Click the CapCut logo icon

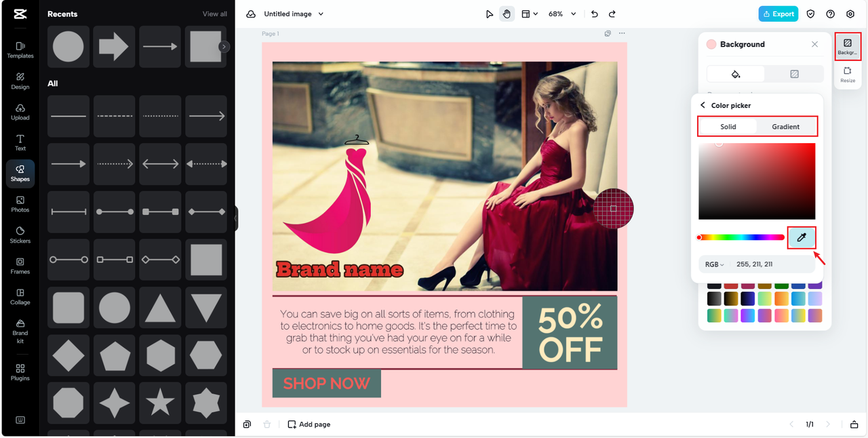[x=20, y=14]
